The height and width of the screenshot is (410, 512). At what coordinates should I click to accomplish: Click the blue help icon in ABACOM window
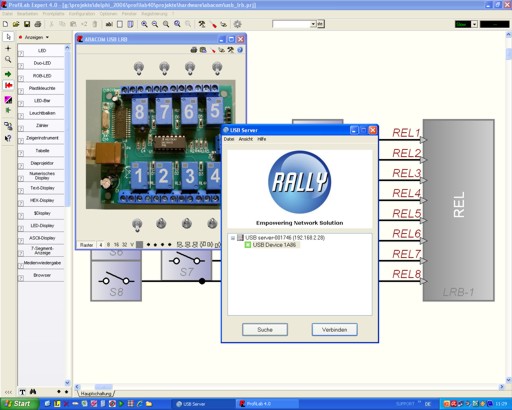tap(240, 50)
